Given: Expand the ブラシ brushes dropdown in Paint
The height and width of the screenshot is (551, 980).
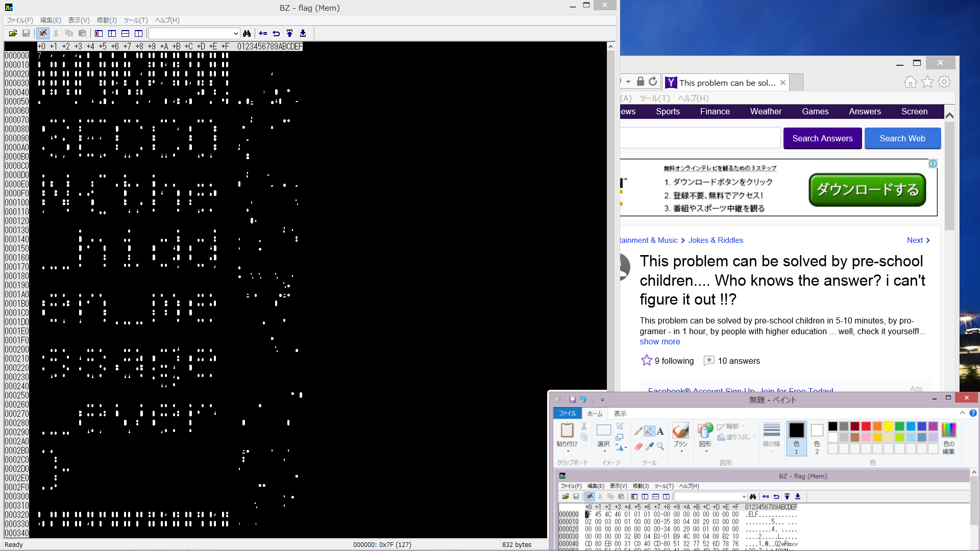Looking at the screenshot, I should point(680,452).
